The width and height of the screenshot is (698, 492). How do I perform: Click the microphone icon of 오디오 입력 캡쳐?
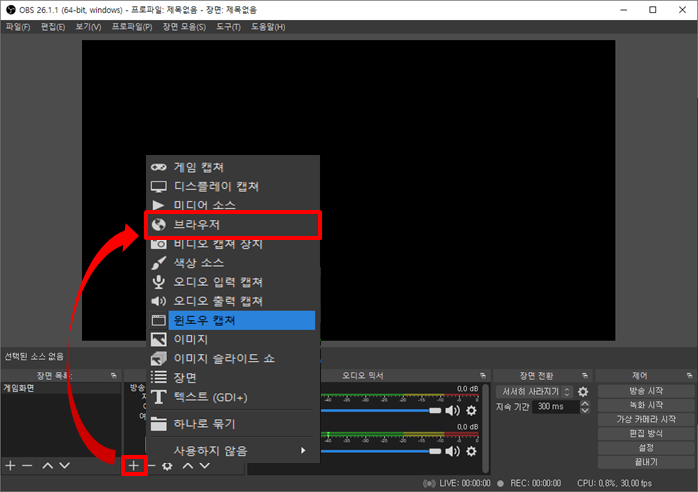158,282
